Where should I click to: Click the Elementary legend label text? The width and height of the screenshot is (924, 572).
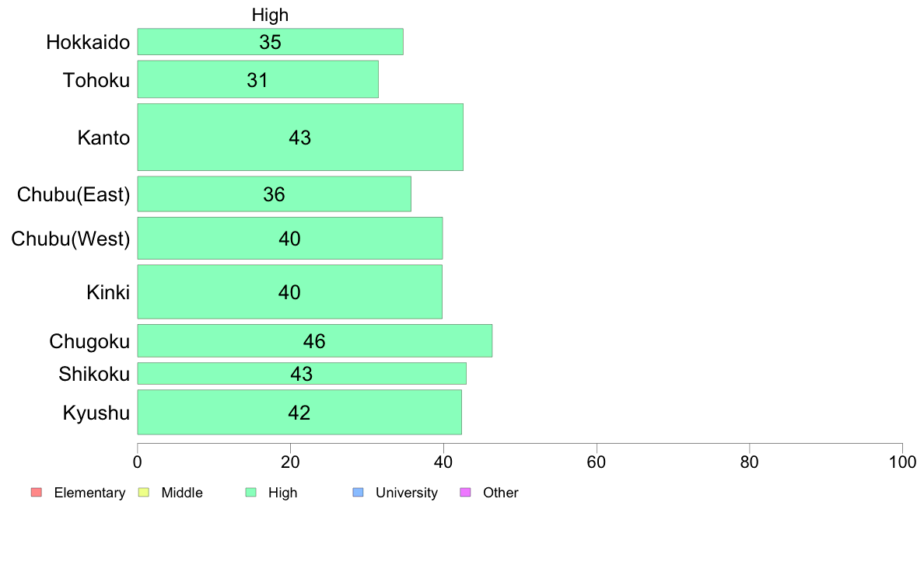click(x=89, y=493)
